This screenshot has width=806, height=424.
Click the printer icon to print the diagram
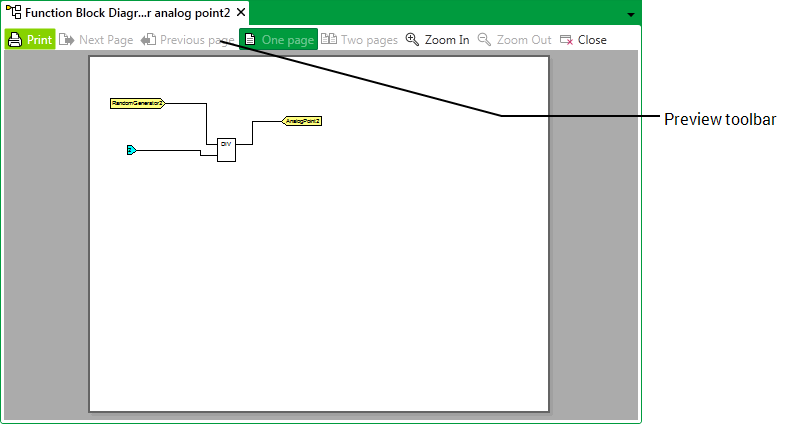click(15, 40)
